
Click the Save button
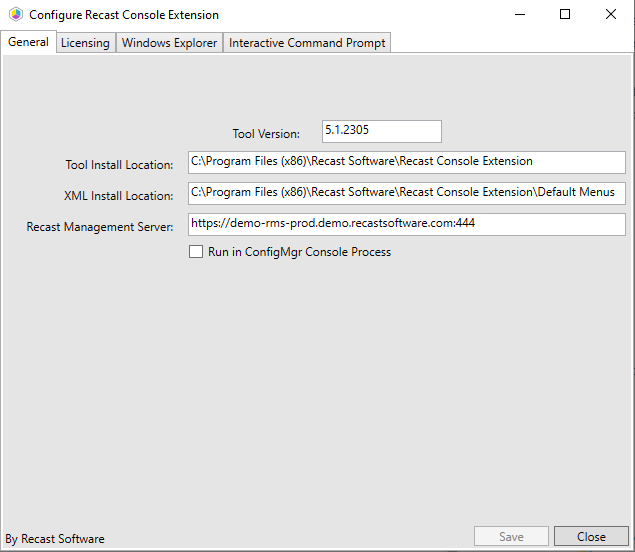tap(511, 537)
